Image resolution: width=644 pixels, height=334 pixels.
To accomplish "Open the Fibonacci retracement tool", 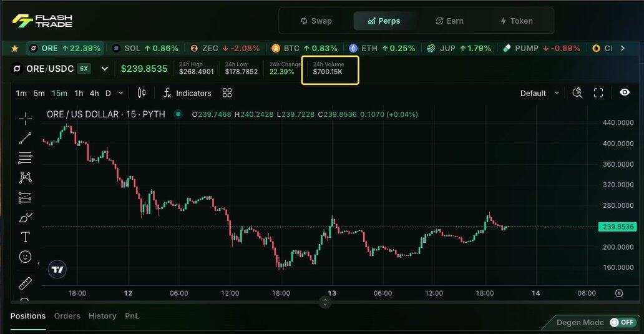I will [25, 158].
